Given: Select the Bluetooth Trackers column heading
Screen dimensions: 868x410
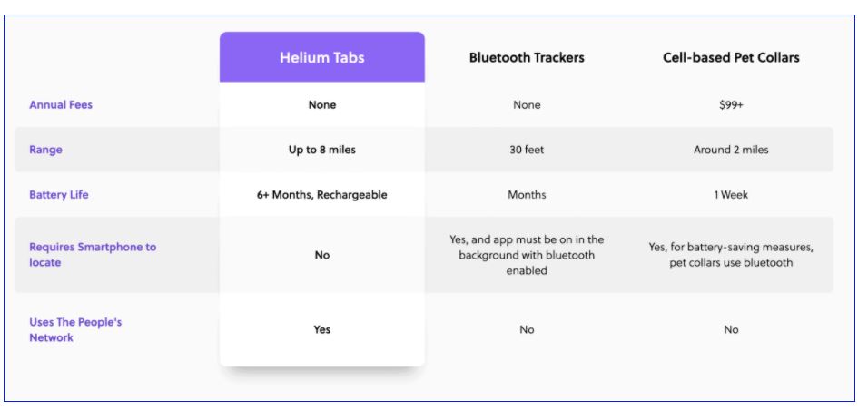Looking at the screenshot, I should (527, 57).
